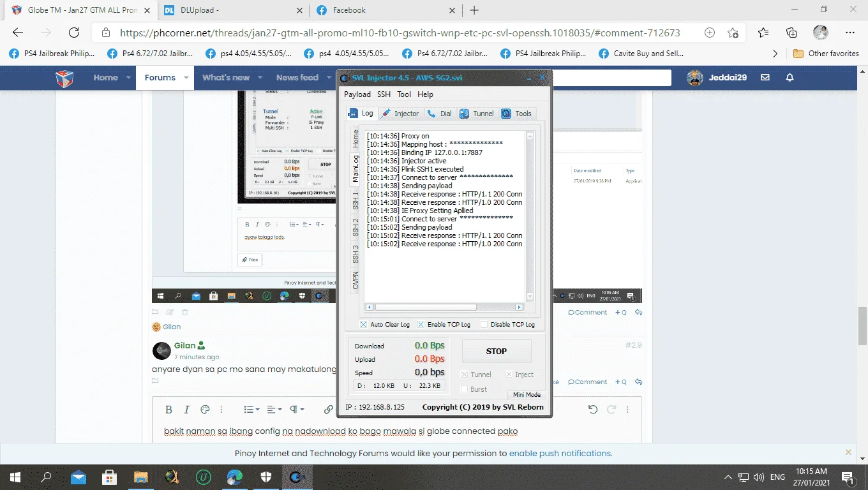Open the Help menu in SVL Injector
This screenshot has height=490, width=868.
click(425, 94)
